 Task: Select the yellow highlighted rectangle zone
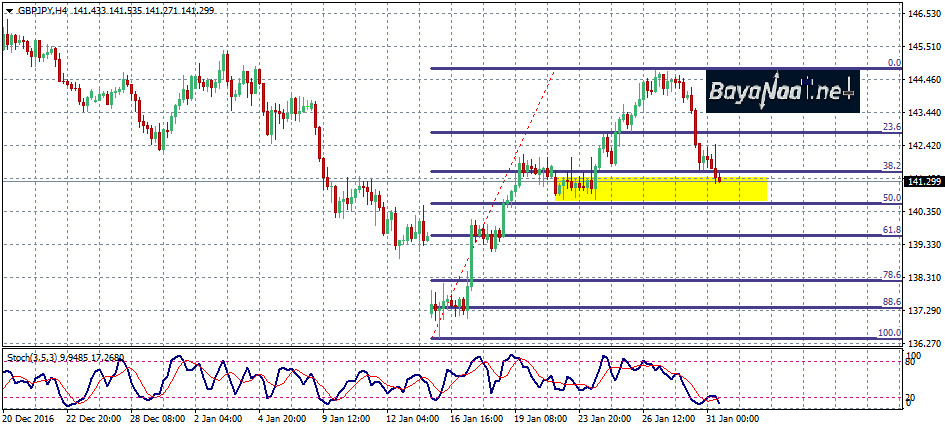coord(660,189)
